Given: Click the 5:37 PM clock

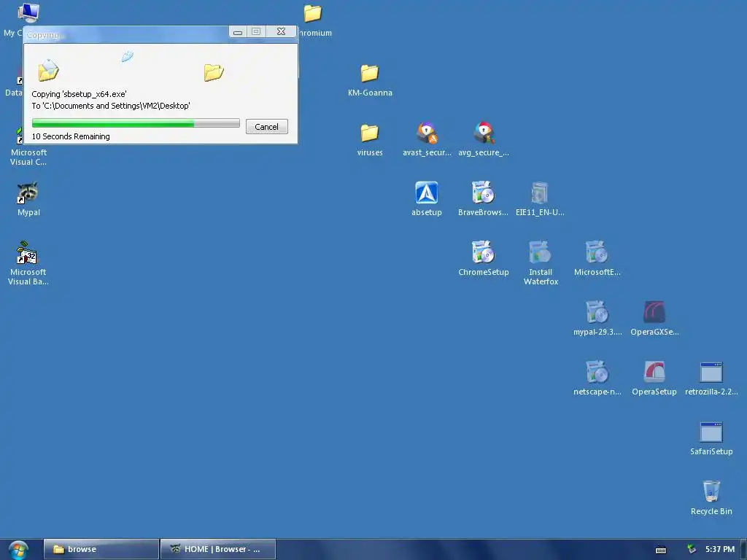Looking at the screenshot, I should tap(720, 549).
